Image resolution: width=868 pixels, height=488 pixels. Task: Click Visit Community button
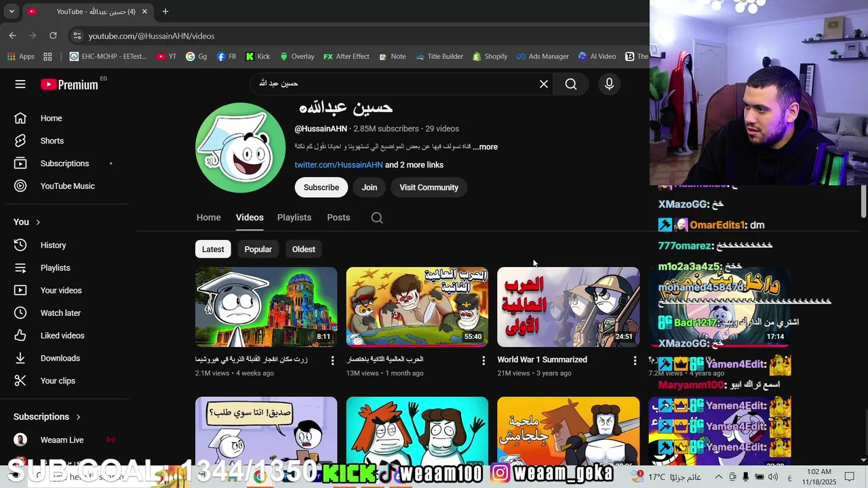coord(429,188)
